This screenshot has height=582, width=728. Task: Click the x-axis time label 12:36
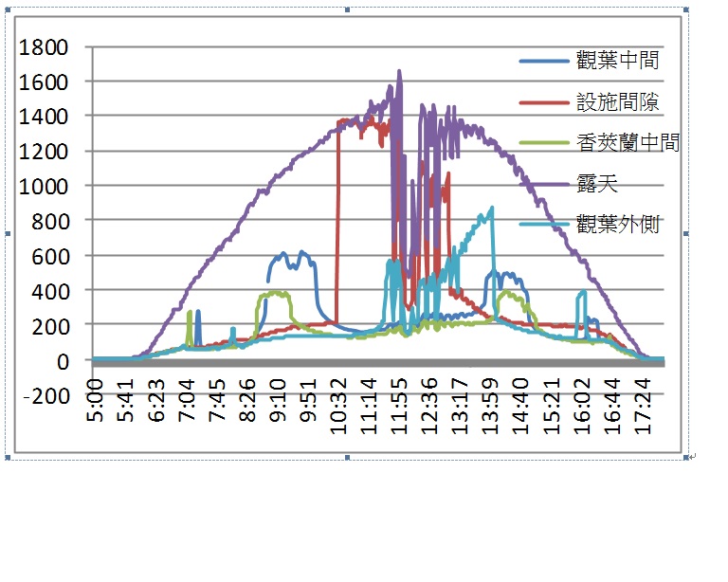point(430,406)
